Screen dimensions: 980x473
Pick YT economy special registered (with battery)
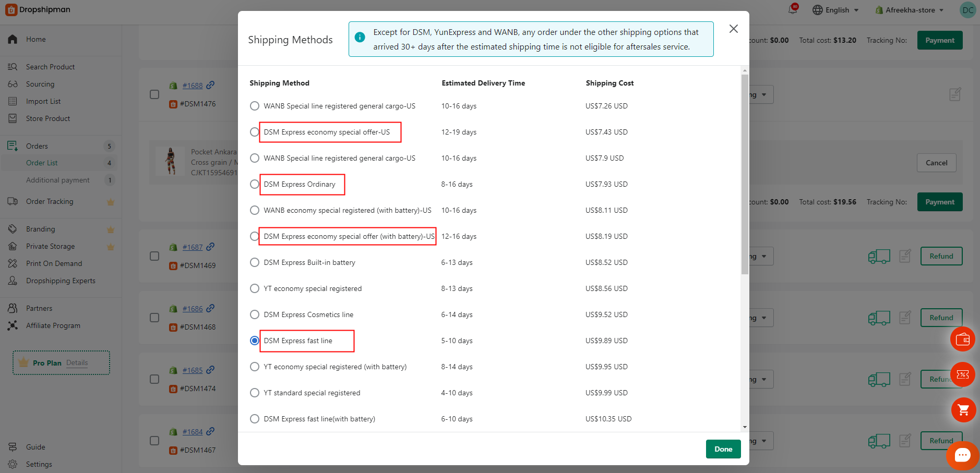click(255, 367)
